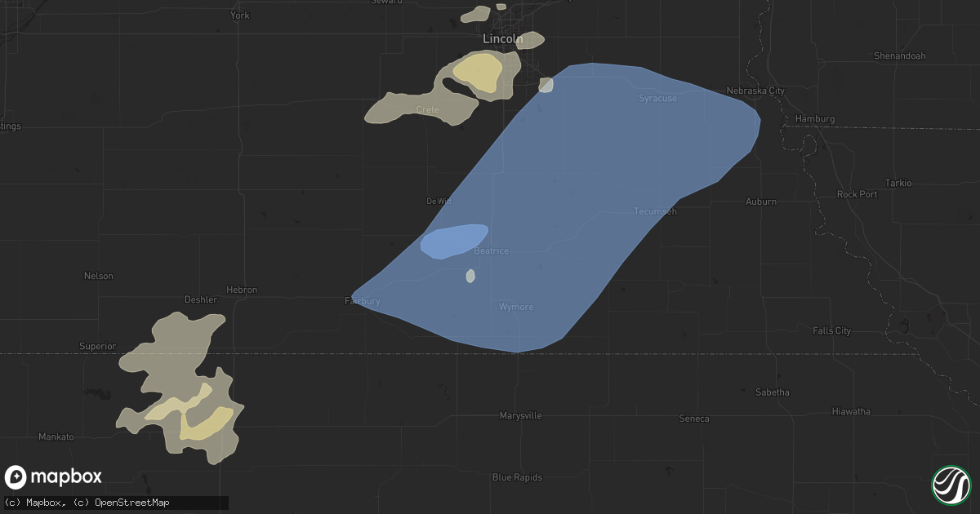Image resolution: width=980 pixels, height=514 pixels.
Task: Click the Seneca town label
Action: pyautogui.click(x=694, y=419)
